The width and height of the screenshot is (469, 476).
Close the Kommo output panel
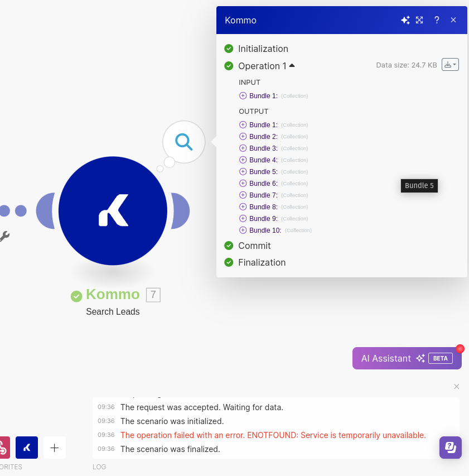(x=453, y=20)
